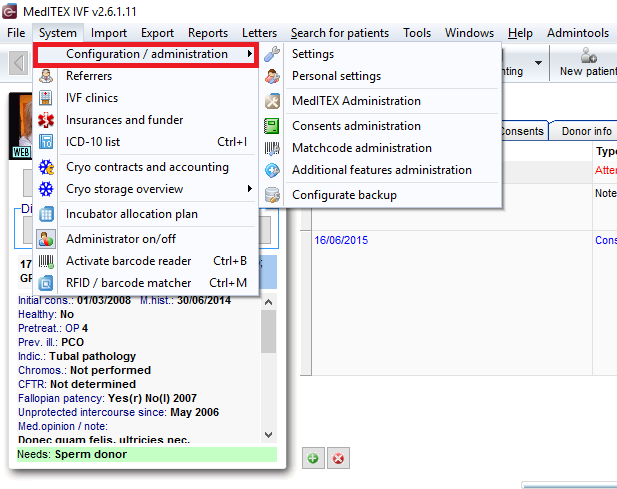Click the ICD-10 list icon
Screen dimensions: 617x489
coord(46,142)
